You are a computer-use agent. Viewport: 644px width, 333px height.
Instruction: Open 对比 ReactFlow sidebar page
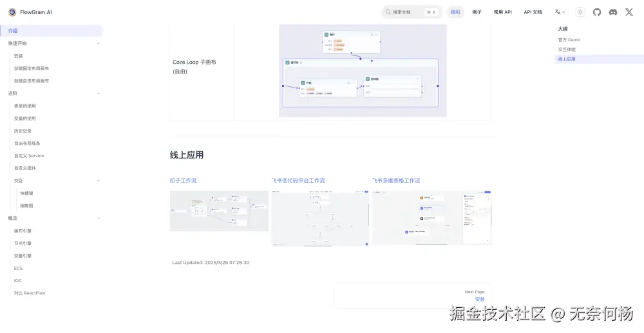point(30,293)
